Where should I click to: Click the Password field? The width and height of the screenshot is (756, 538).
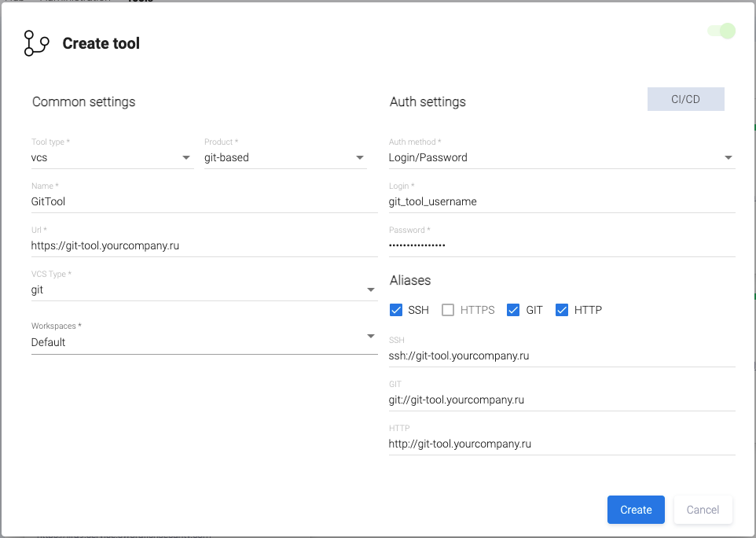[561, 245]
